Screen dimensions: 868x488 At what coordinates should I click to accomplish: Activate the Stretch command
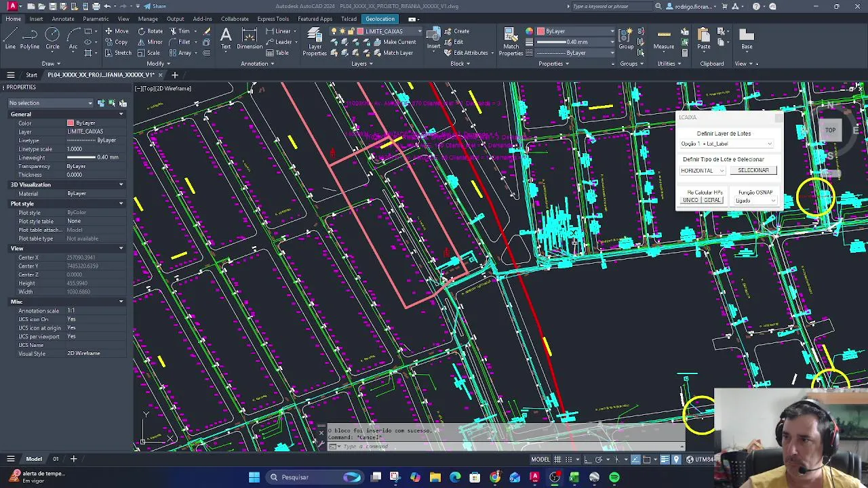(x=118, y=53)
